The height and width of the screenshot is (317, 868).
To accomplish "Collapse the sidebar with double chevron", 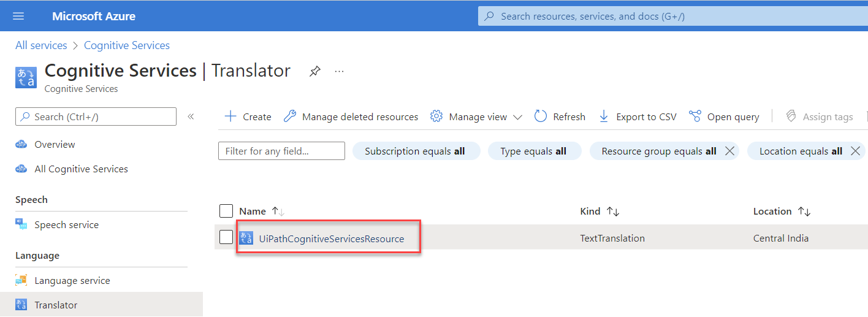I will click(191, 116).
